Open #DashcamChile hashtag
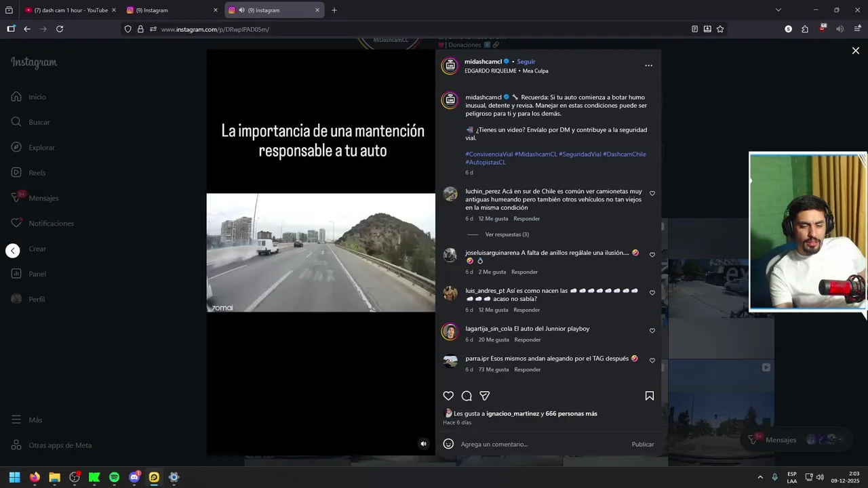Screen dimensions: 868x488 tap(625, 154)
